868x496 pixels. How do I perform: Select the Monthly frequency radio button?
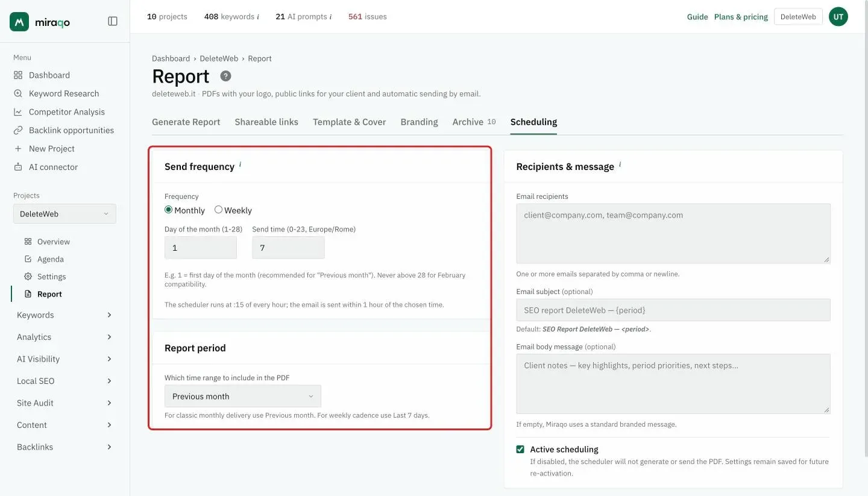click(168, 210)
